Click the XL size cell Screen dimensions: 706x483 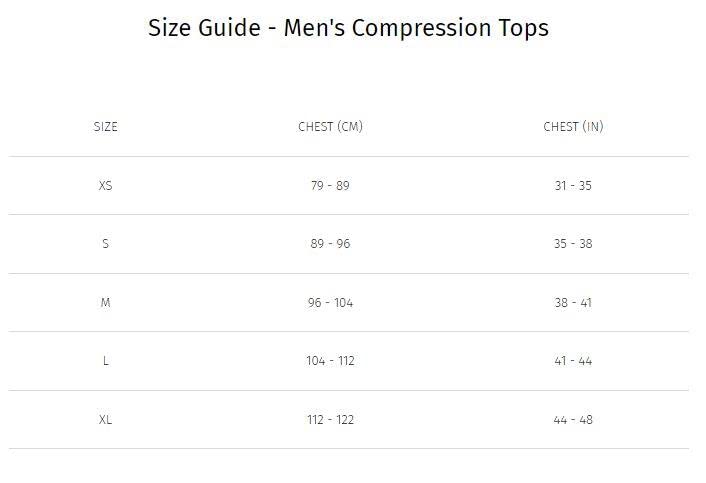pos(106,420)
